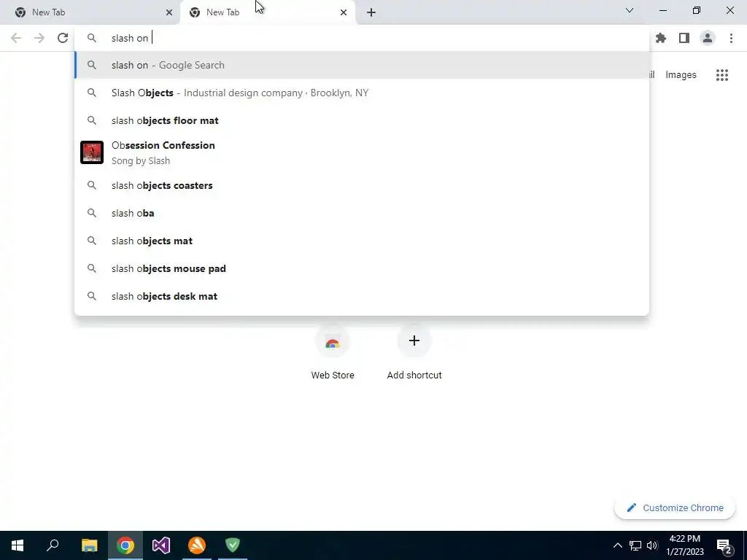This screenshot has height=560, width=747.
Task: Open the taskbar search magnifier
Action: coord(53,545)
